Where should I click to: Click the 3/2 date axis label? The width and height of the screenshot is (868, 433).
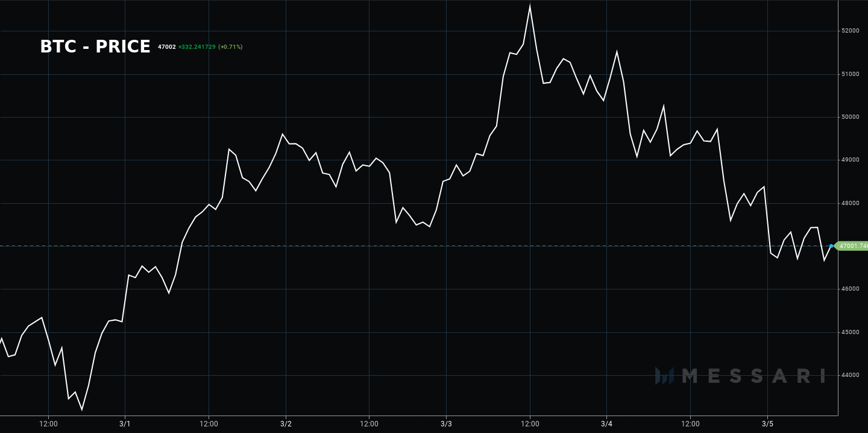[x=286, y=424]
